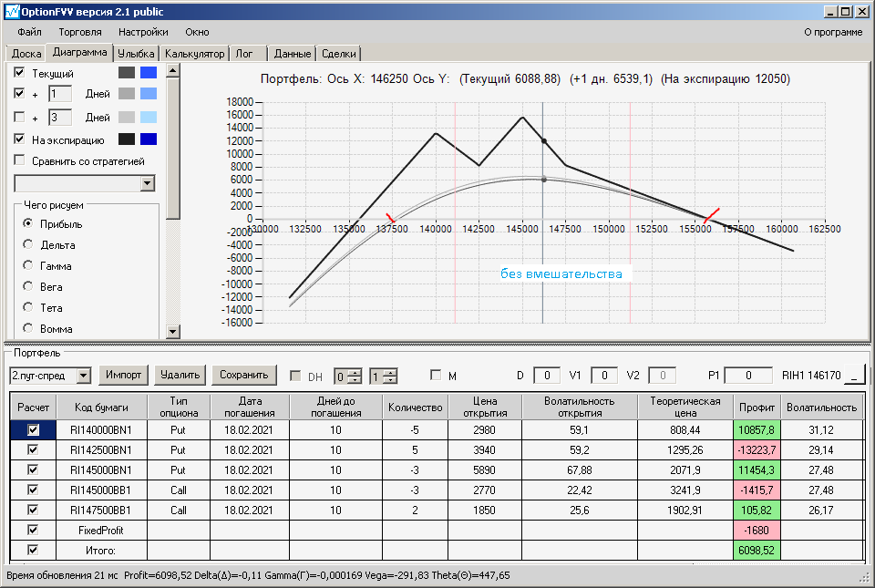
Task: Toggle the Текущий checkbox
Action: point(20,72)
